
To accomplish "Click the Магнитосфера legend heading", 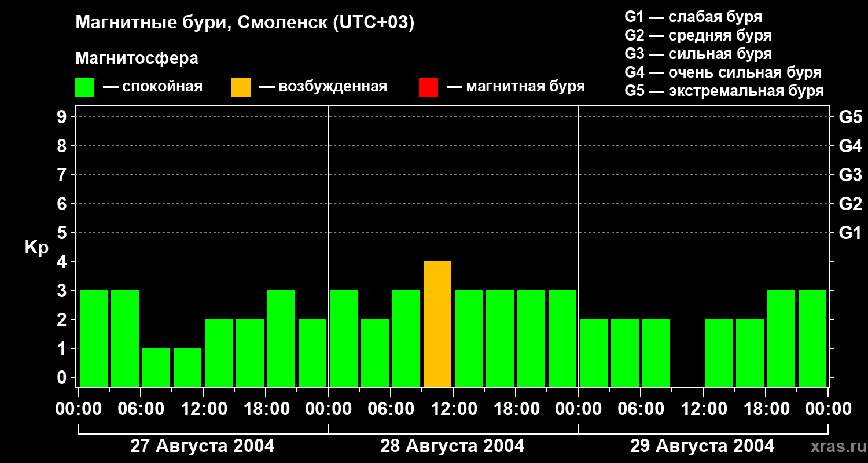I will (x=137, y=58).
